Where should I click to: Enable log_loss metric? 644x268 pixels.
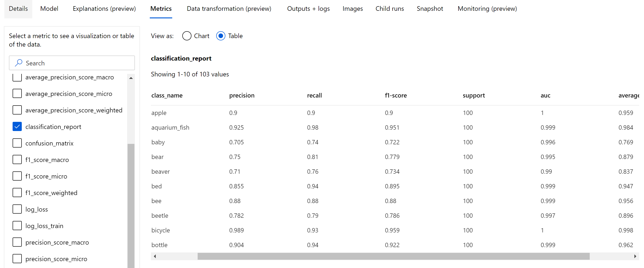(x=16, y=209)
